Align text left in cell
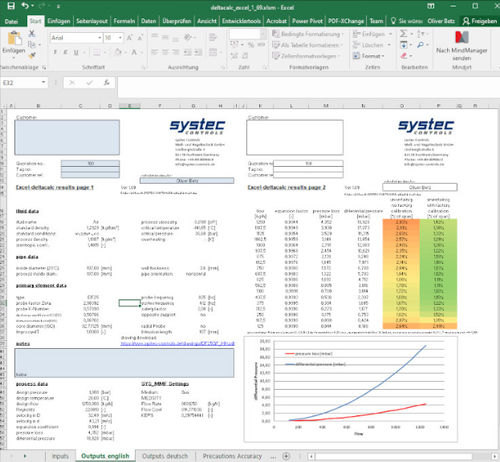 (154, 52)
